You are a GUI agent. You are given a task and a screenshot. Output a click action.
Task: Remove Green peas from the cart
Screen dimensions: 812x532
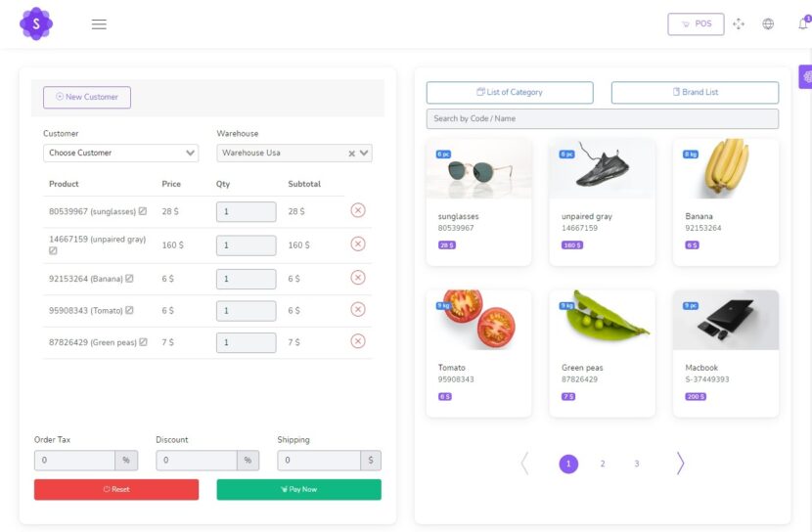pos(358,341)
